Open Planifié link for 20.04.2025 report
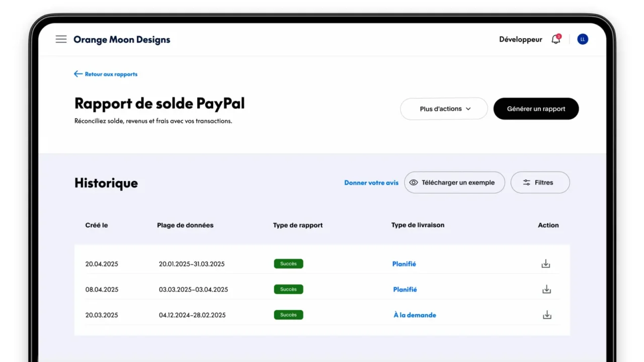Viewport: 644px width, 362px height. click(x=404, y=264)
